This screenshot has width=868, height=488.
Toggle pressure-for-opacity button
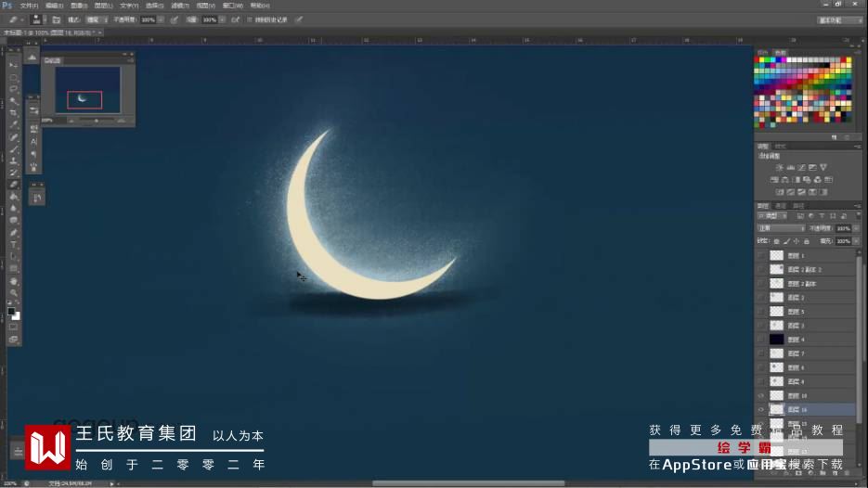pyautogui.click(x=175, y=19)
